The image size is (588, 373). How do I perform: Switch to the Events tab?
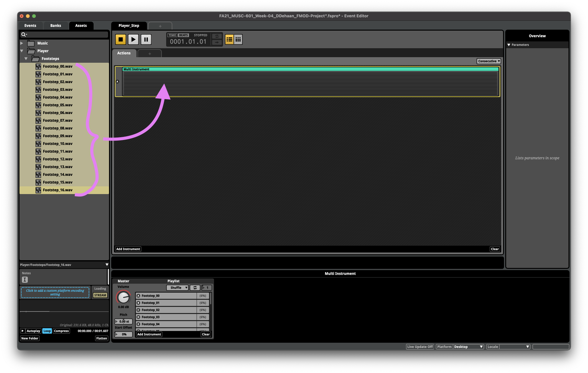30,26
